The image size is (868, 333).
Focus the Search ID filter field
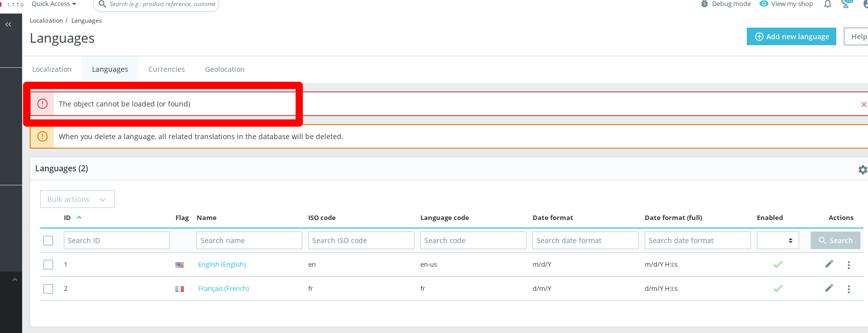117,240
